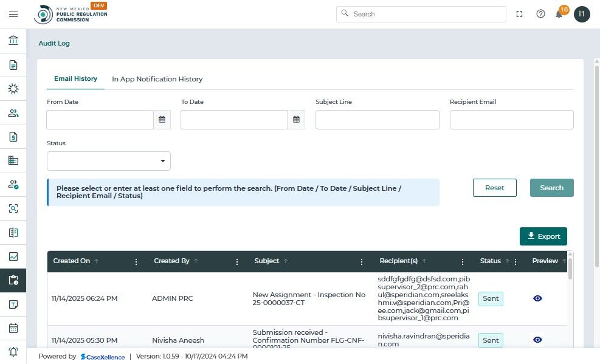Open the people group sidebar icon
Image resolution: width=600 pixels, height=364 pixels.
point(13,113)
